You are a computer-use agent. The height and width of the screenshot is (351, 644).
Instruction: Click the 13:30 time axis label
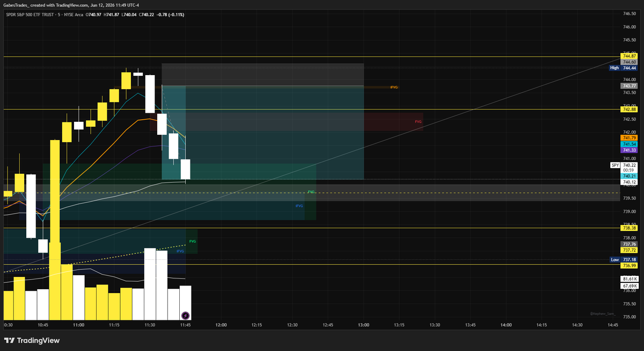(x=435, y=325)
